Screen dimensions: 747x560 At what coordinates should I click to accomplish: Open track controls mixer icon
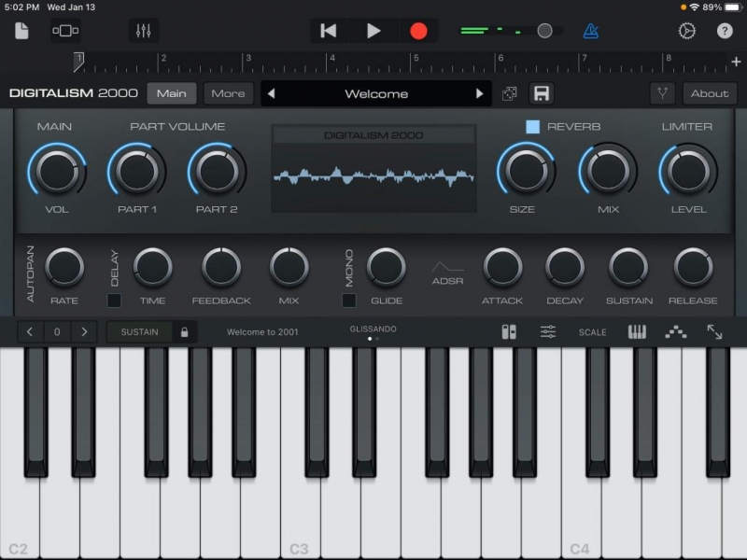tap(143, 31)
